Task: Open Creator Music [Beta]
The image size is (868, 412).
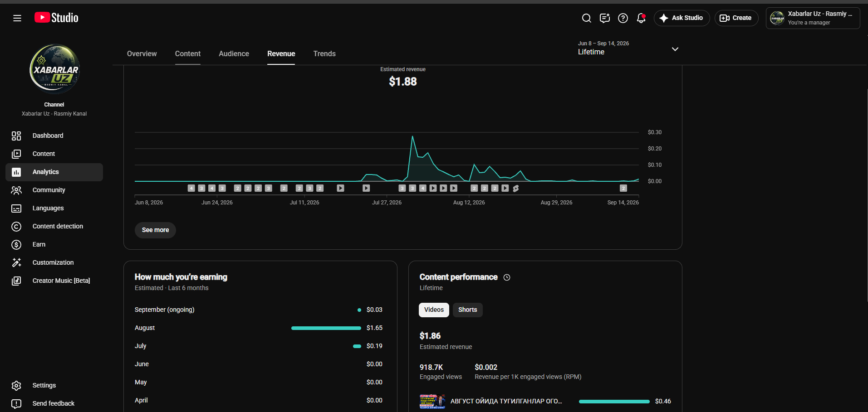Action: (54, 281)
